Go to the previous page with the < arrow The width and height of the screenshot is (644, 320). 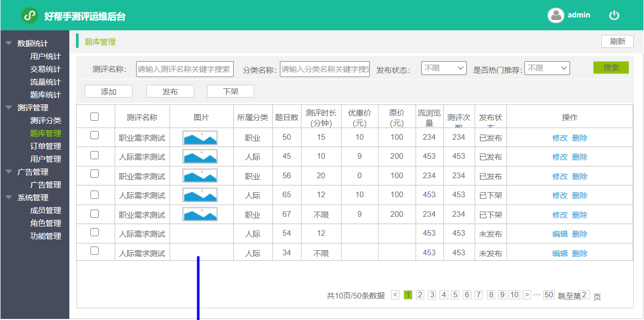coord(395,295)
